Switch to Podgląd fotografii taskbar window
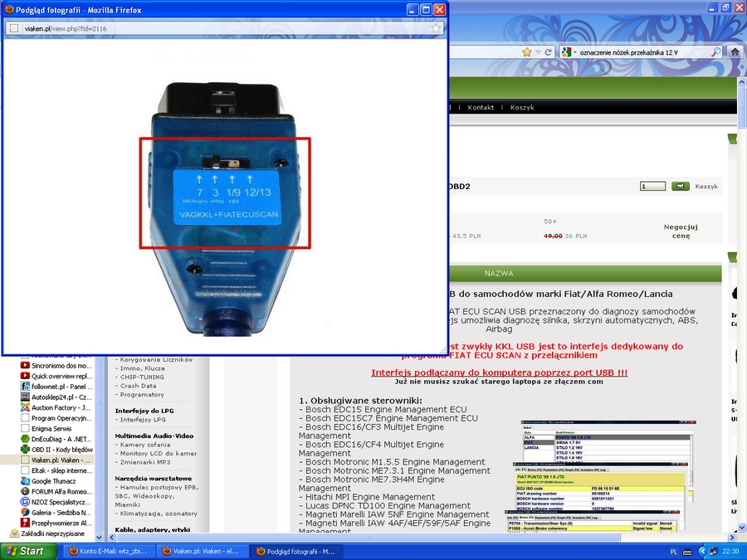 click(x=295, y=552)
